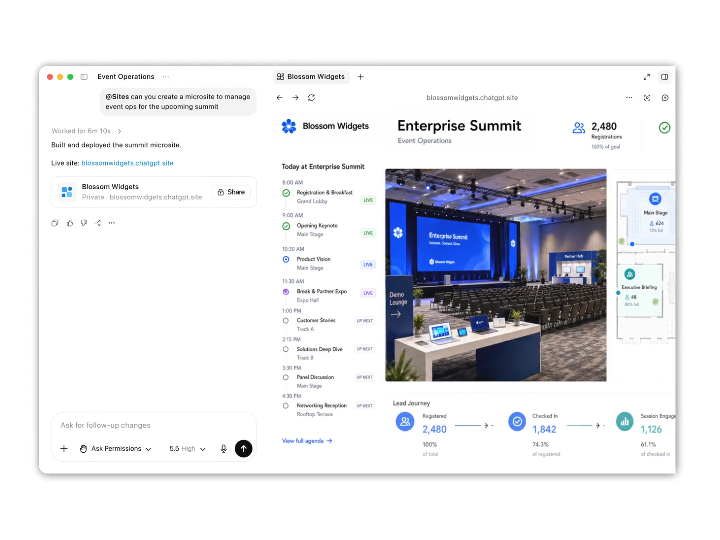Select the Main Stage map marker
Image resolution: width=720 pixels, height=540 pixels.
655,199
